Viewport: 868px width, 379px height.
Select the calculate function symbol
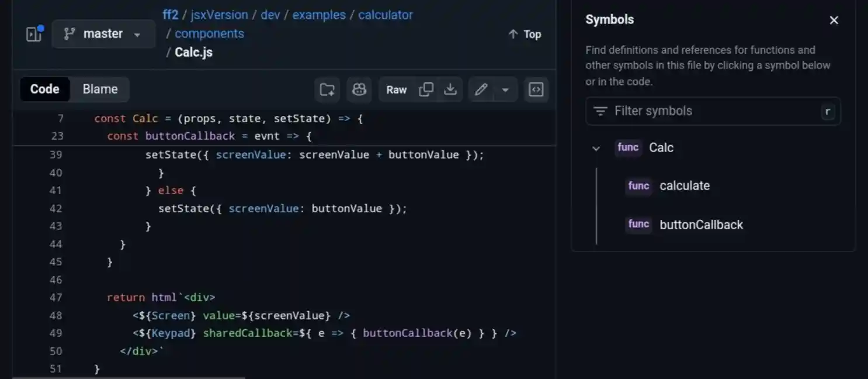click(x=685, y=185)
